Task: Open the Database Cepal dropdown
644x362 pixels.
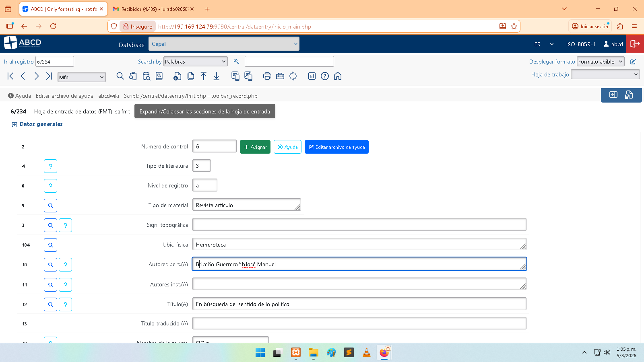Action: click(224, 44)
